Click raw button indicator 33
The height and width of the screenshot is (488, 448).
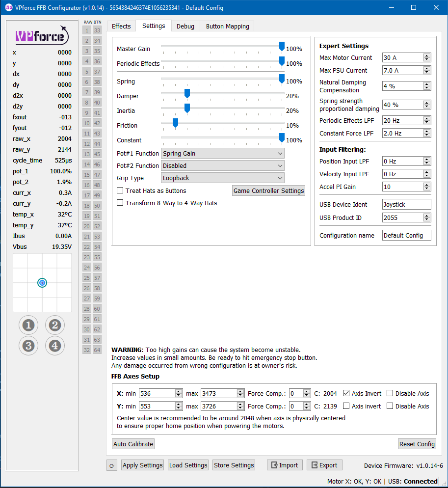97,30
